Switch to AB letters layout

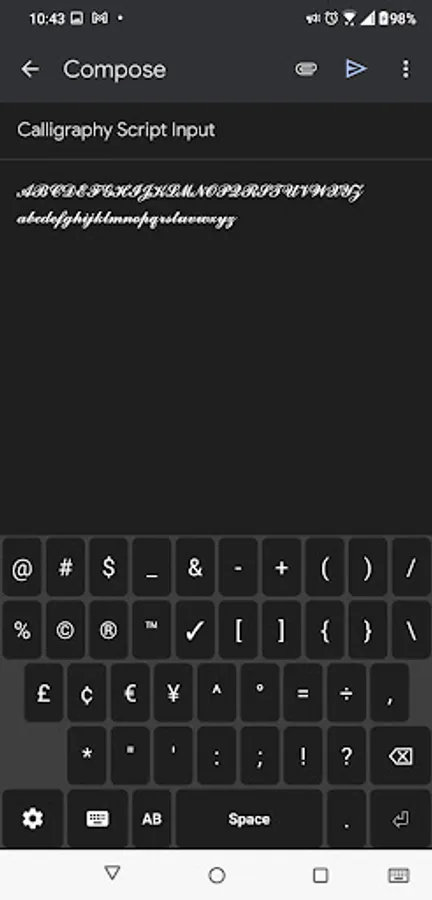[x=151, y=818]
